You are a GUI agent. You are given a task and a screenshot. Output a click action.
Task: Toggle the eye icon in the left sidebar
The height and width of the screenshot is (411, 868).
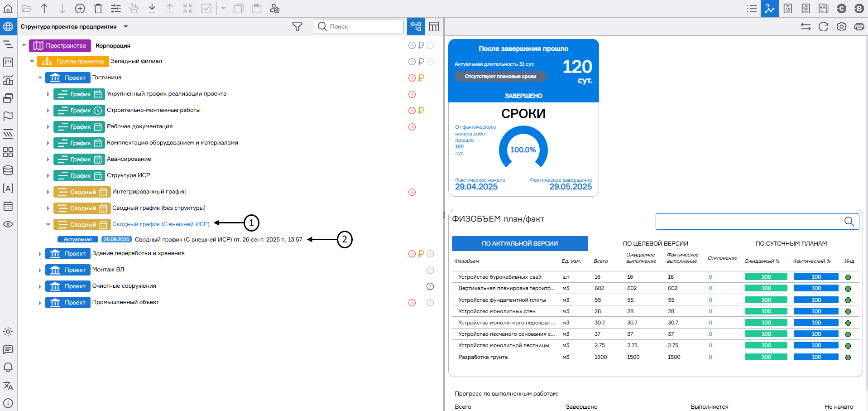tap(8, 224)
